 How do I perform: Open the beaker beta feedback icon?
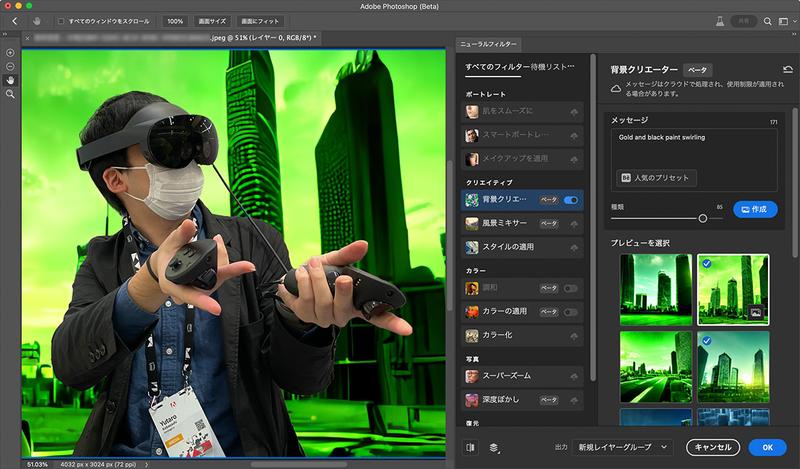(719, 21)
